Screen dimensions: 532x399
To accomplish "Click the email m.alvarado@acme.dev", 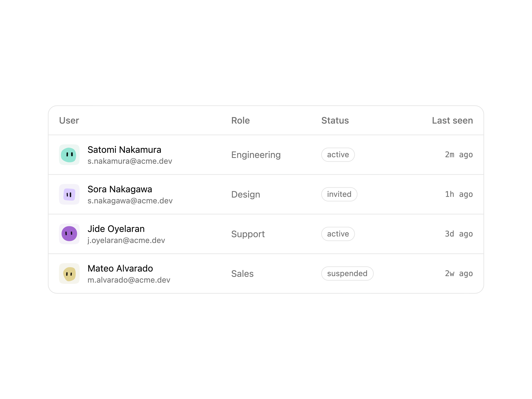I will point(129,280).
